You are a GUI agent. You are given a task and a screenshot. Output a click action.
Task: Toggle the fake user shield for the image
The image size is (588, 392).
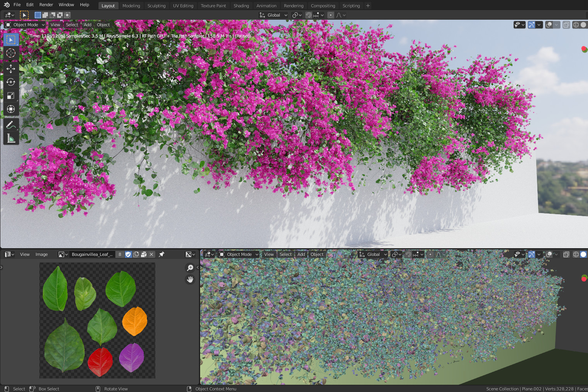pyautogui.click(x=128, y=254)
